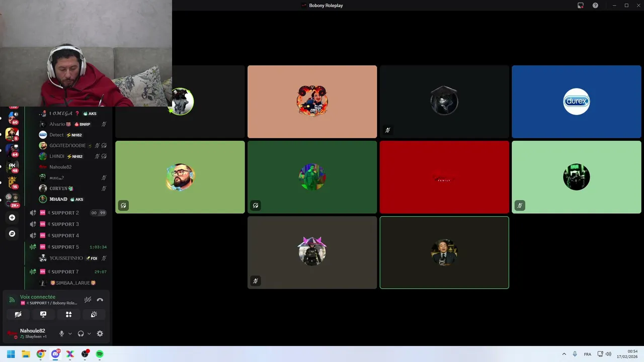Open Google Chrome from taskbar

coord(41,354)
